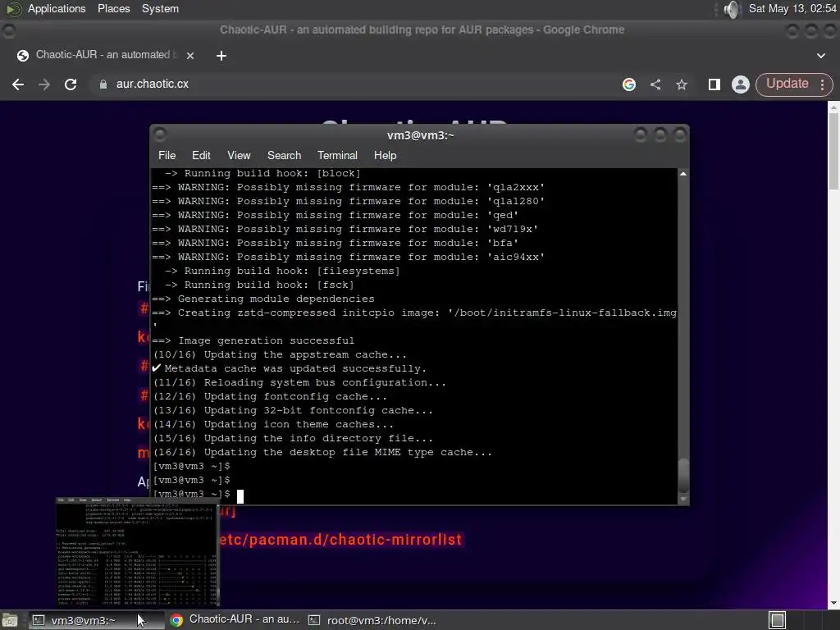The width and height of the screenshot is (840, 630).
Task: Close the Chaotic-AUR tab
Action: click(x=190, y=55)
